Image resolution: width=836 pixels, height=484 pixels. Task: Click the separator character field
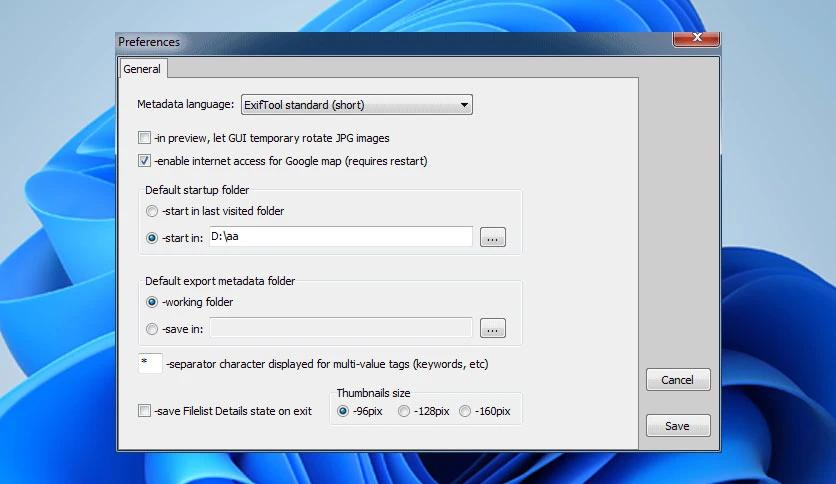[150, 364]
